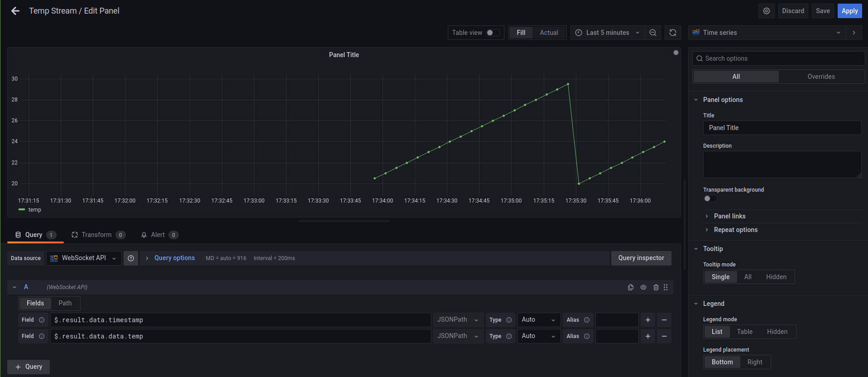Viewport: 868px width, 377px height.
Task: Add a field after the timestamp row
Action: click(647, 320)
